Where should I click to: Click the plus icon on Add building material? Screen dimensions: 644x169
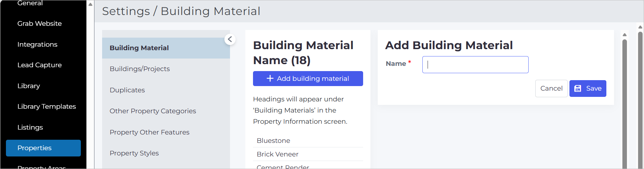pos(270,78)
